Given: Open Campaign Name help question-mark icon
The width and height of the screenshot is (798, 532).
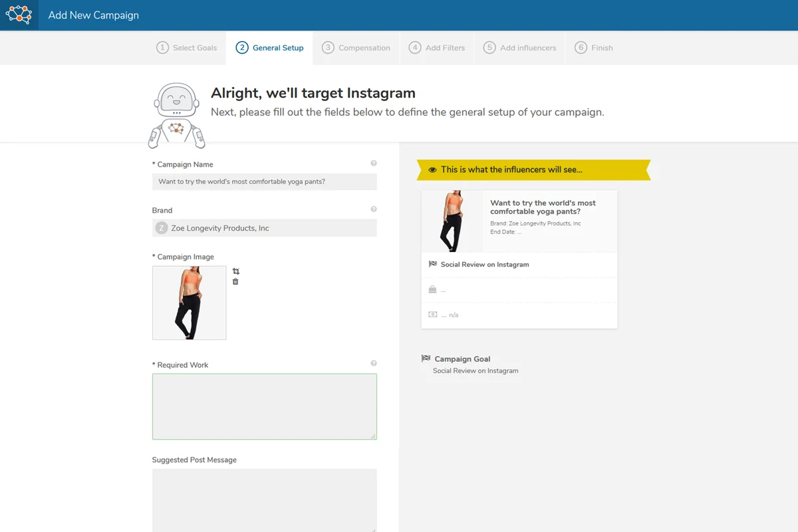Looking at the screenshot, I should coord(374,164).
